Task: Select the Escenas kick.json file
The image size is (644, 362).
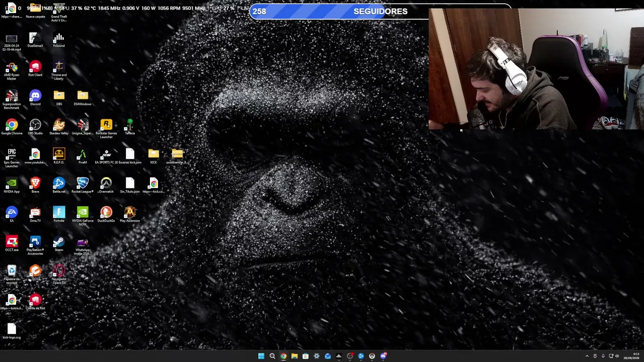Action: pyautogui.click(x=130, y=155)
